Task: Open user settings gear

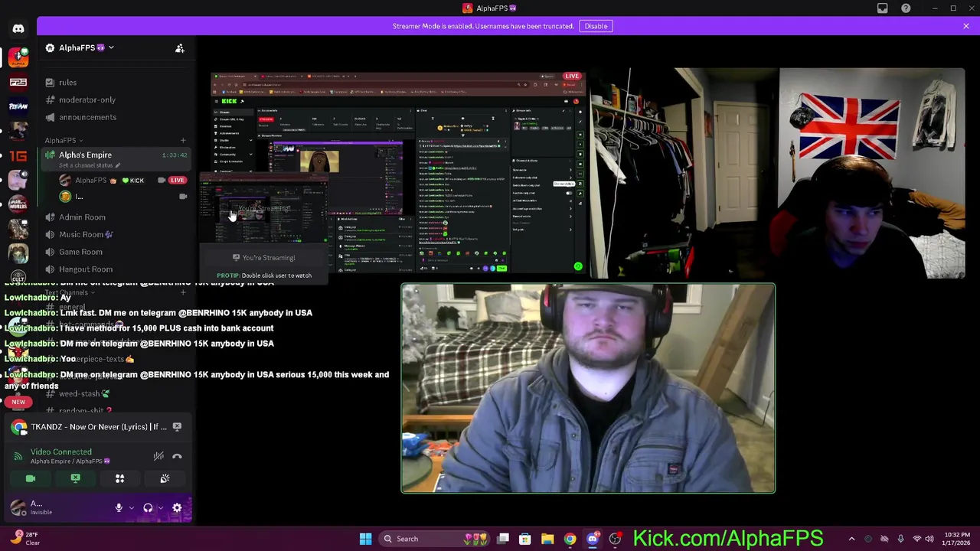Action: tap(177, 508)
